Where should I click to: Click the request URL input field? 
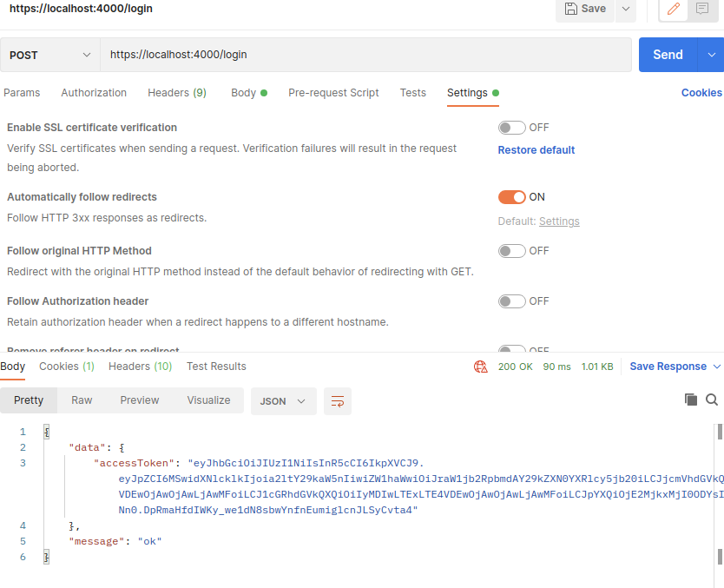[x=365, y=55]
